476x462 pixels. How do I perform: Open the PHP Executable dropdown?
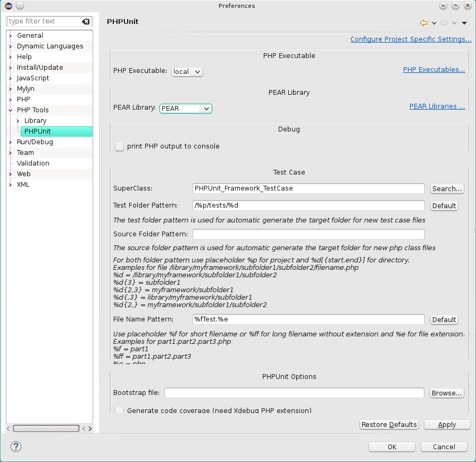187,71
